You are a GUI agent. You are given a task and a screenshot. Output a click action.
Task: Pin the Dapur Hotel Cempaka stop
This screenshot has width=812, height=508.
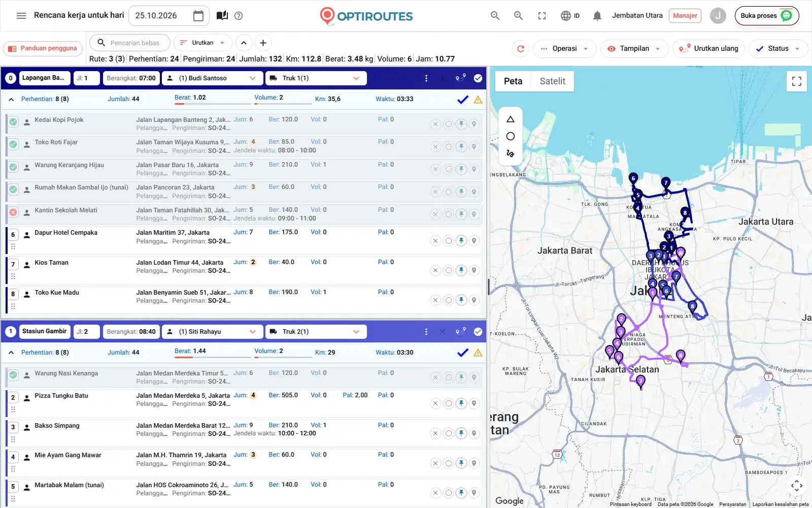461,241
